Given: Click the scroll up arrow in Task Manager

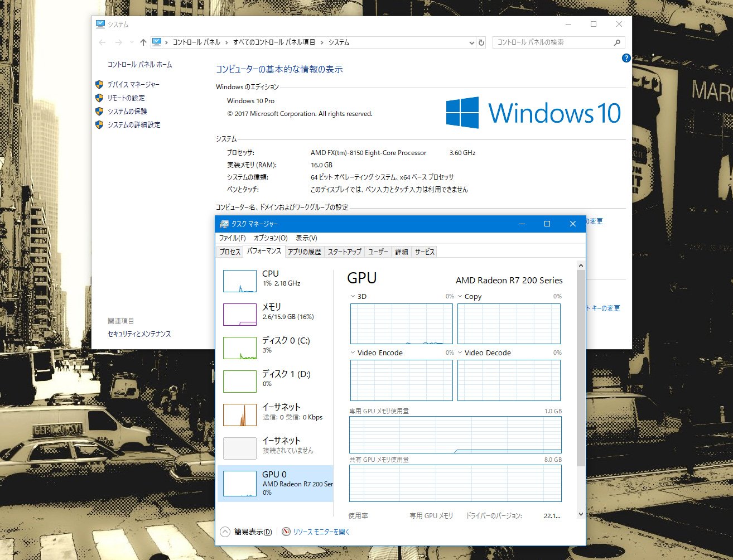Looking at the screenshot, I should [581, 266].
